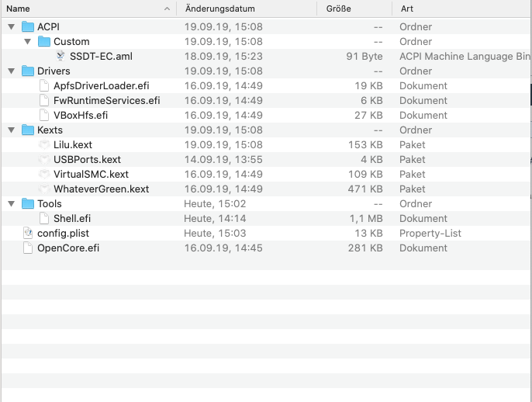
Task: Click the Shell.efi document icon
Action: (x=44, y=218)
